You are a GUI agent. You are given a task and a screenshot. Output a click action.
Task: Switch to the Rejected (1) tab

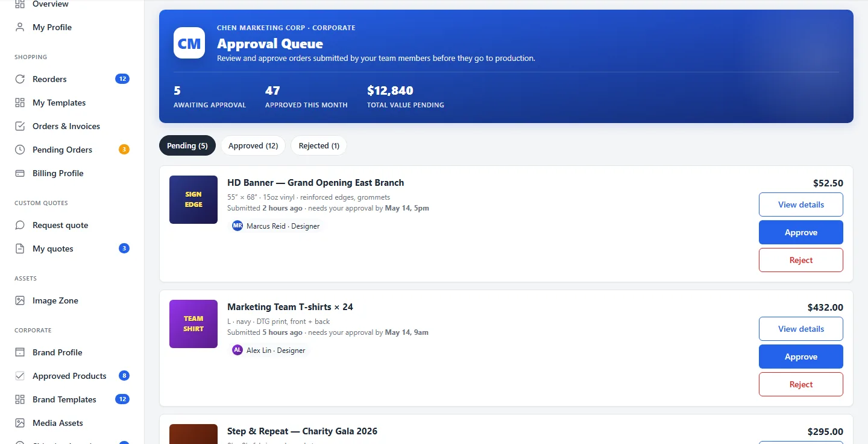pyautogui.click(x=319, y=145)
